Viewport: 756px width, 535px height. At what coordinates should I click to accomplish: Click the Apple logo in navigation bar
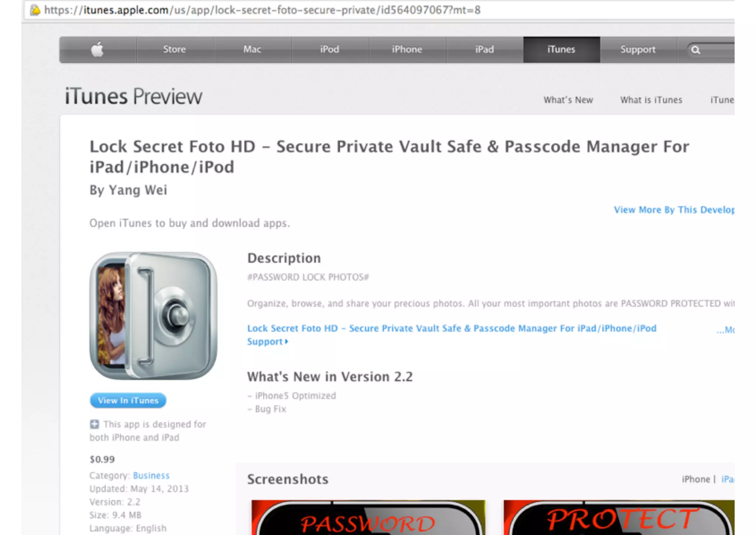97,50
